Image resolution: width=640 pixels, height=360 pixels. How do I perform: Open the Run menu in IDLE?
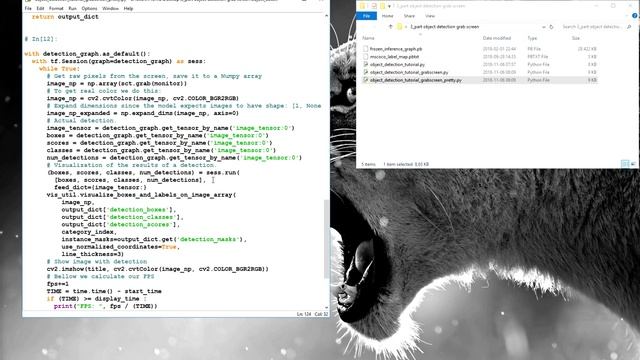72,9
